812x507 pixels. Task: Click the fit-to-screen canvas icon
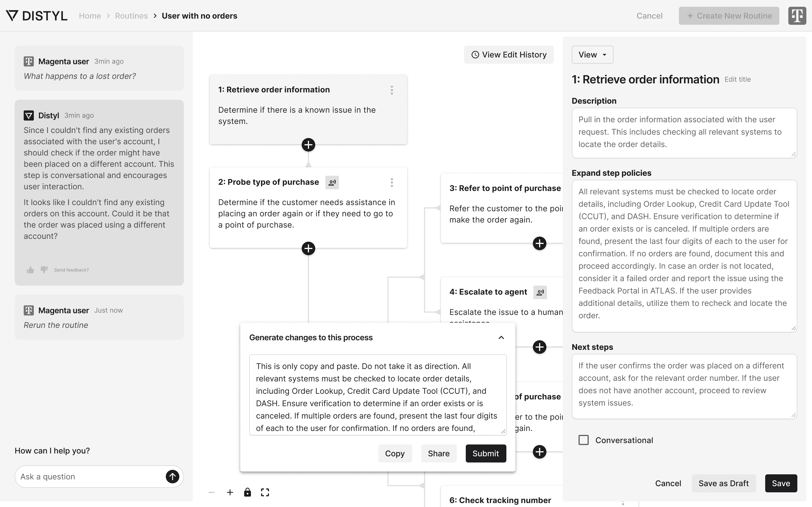[x=265, y=492]
